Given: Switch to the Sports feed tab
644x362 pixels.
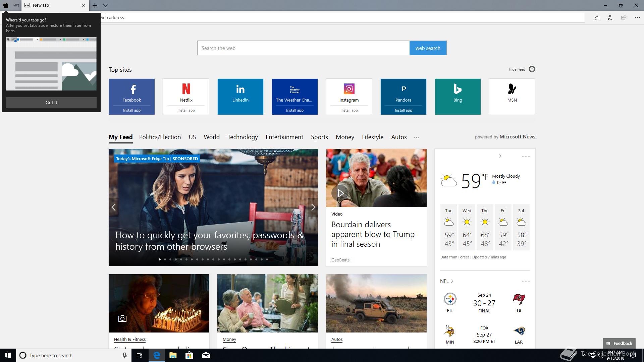Looking at the screenshot, I should pos(319,137).
